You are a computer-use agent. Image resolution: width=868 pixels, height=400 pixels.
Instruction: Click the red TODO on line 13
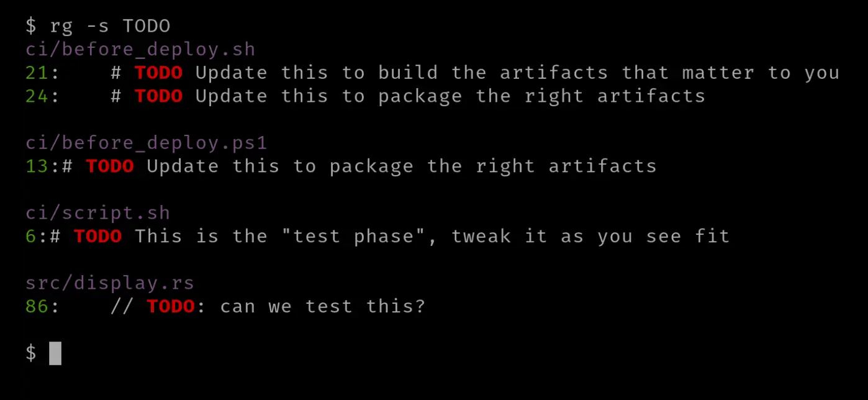pos(110,166)
